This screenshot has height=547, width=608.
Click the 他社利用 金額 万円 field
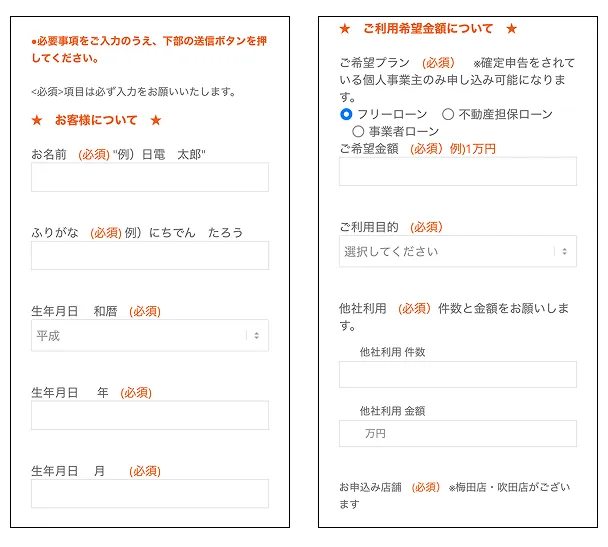pos(458,433)
